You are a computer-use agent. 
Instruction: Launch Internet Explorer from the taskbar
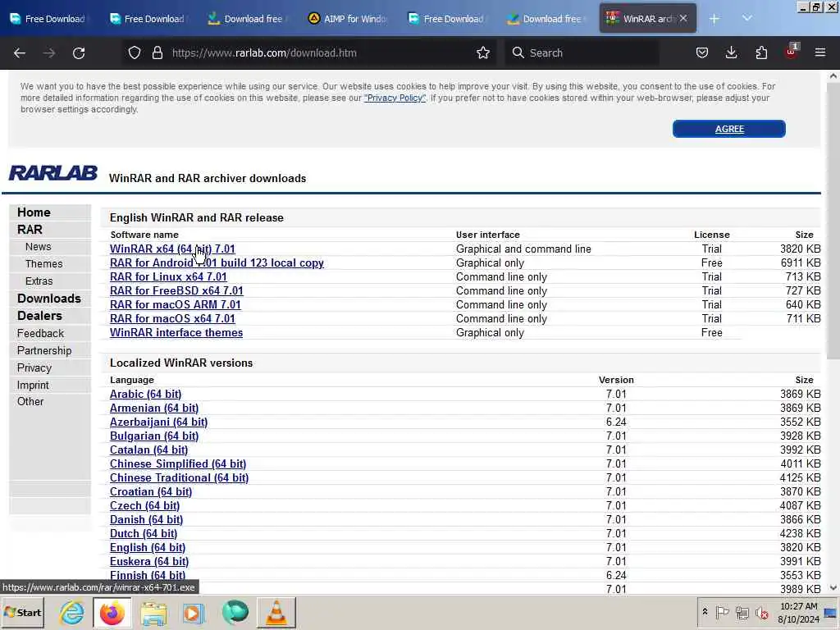(x=71, y=612)
